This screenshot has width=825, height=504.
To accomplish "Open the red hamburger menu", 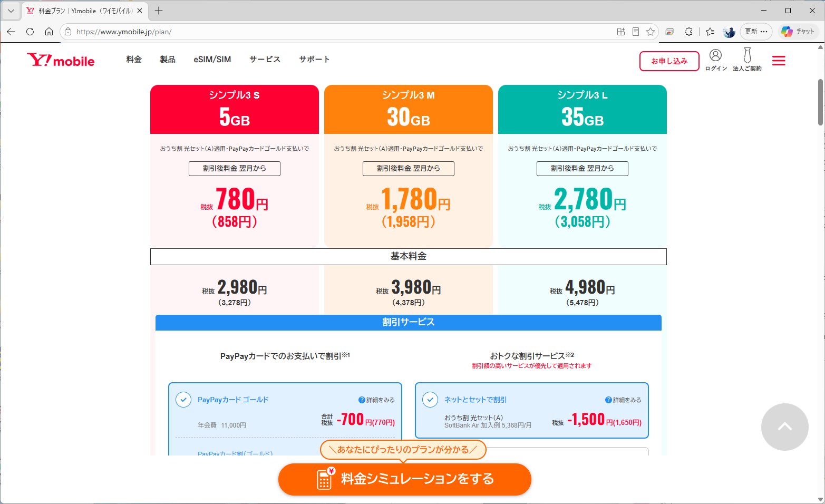I will 779,61.
